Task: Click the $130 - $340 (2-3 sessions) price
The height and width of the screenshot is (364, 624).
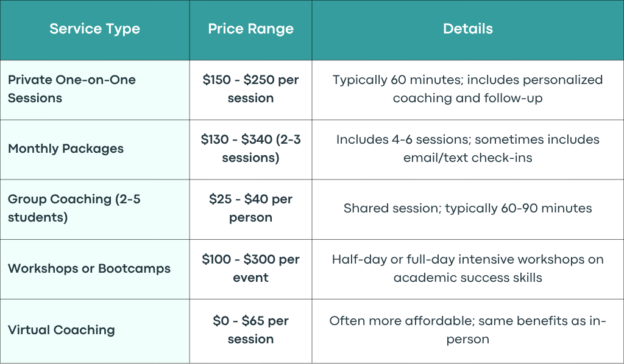Action: [250, 149]
